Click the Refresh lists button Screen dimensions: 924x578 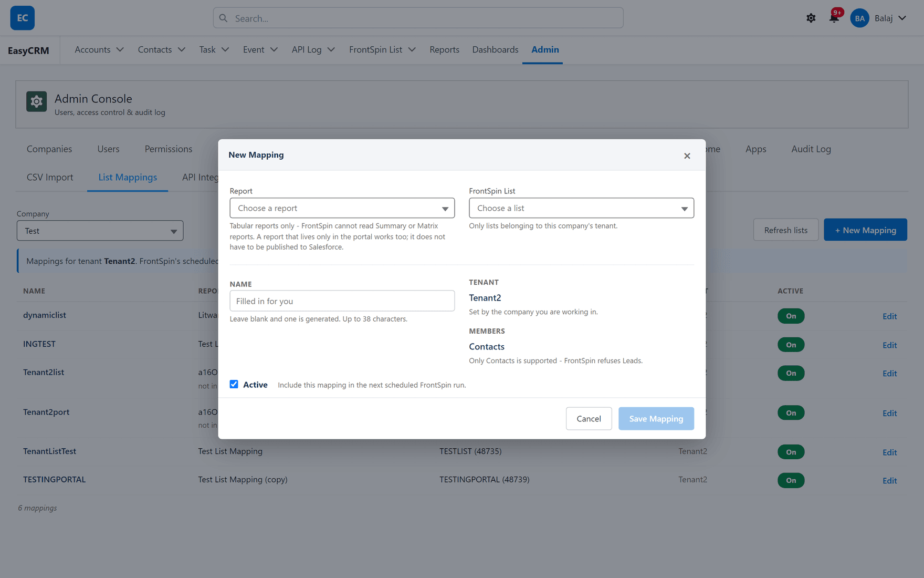[x=785, y=230]
